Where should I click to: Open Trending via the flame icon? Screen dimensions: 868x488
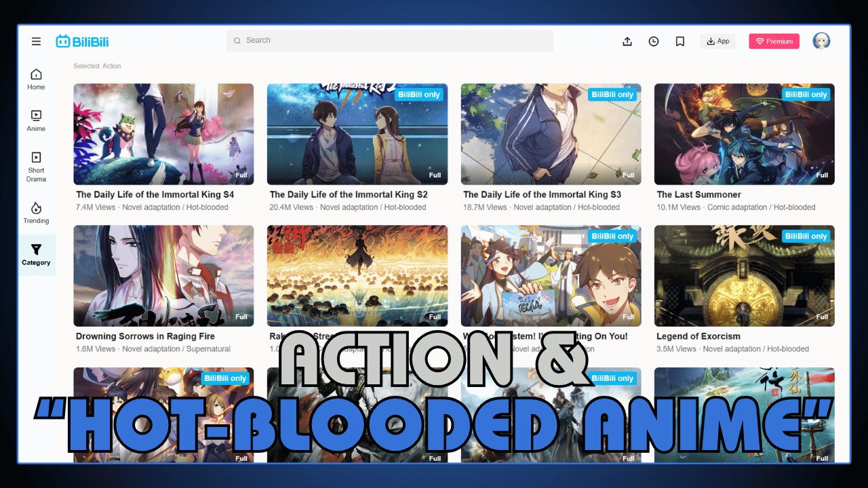click(35, 211)
